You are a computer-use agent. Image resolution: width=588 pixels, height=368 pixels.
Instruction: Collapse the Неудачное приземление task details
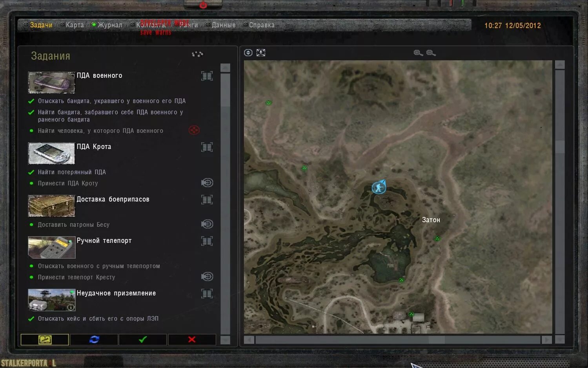click(207, 293)
